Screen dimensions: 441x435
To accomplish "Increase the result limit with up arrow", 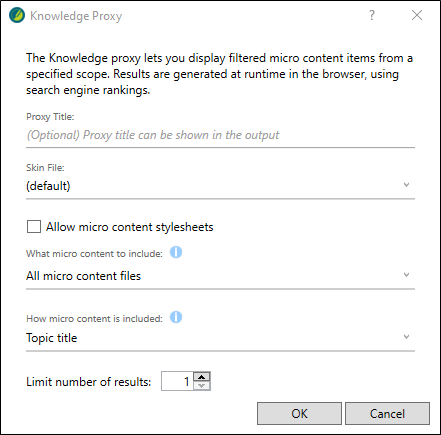I will point(202,377).
